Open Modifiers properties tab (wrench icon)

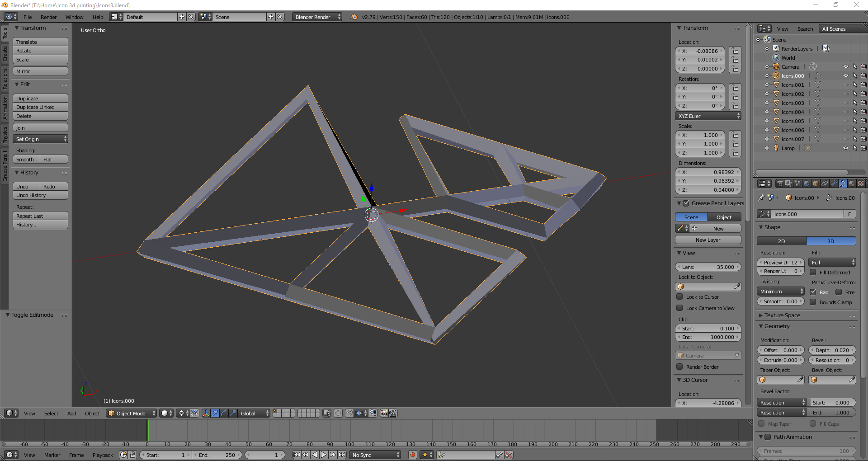click(834, 183)
